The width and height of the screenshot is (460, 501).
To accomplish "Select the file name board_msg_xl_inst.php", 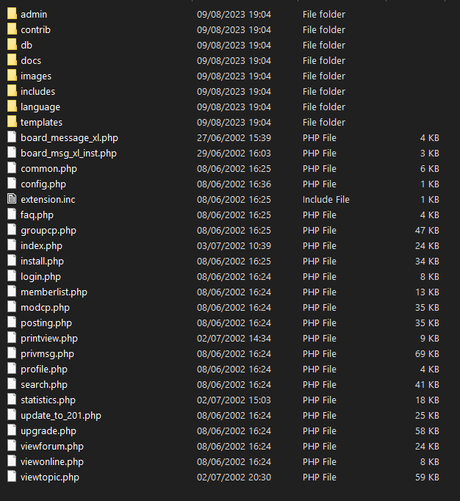I will point(69,153).
